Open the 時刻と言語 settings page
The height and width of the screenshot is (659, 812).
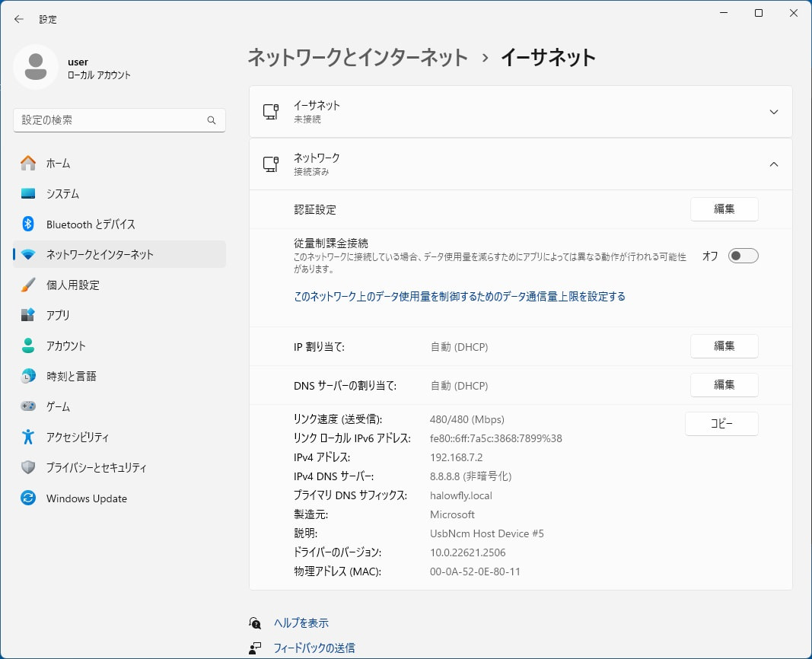(71, 376)
